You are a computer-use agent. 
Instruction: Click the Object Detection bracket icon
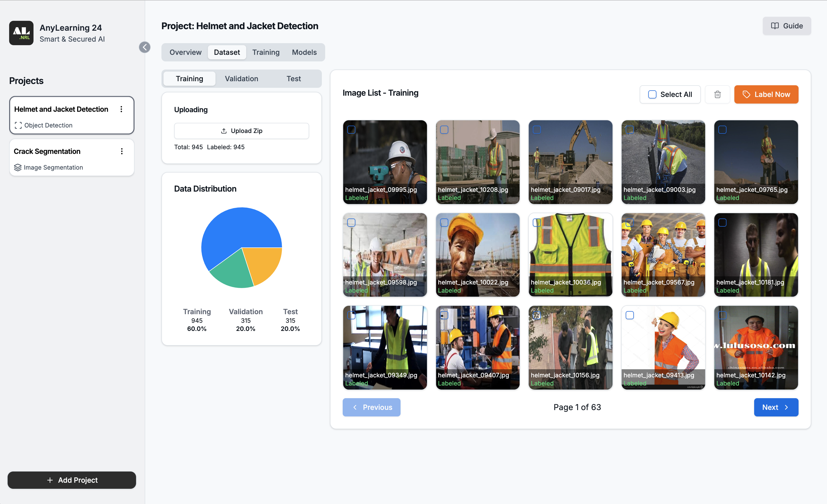pos(18,125)
